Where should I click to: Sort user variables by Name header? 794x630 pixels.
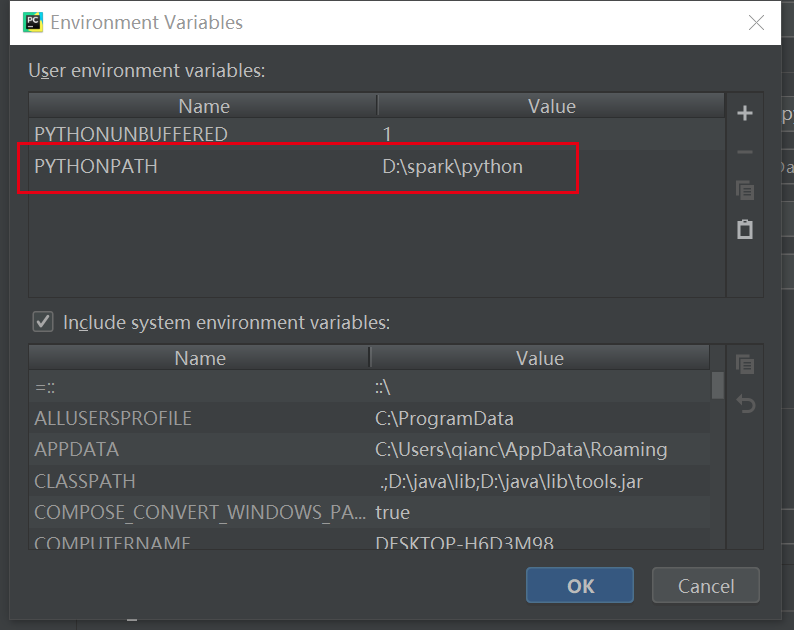204,106
